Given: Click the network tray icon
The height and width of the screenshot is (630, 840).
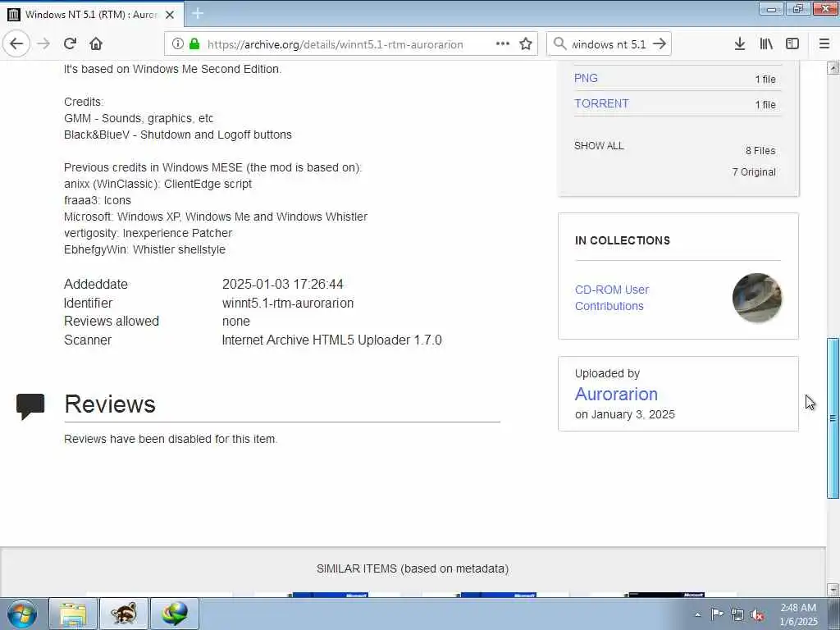Looking at the screenshot, I should (737, 615).
